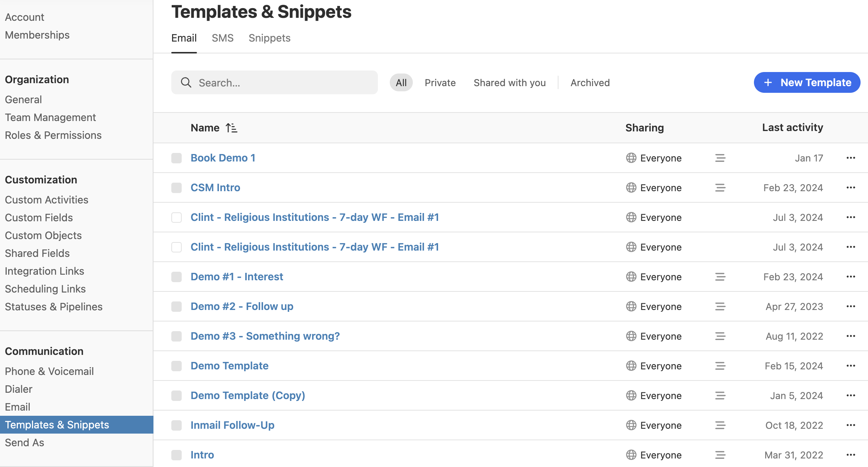This screenshot has width=868, height=467.
Task: Check the first Clint Religious Institutions template
Action: [x=176, y=217]
